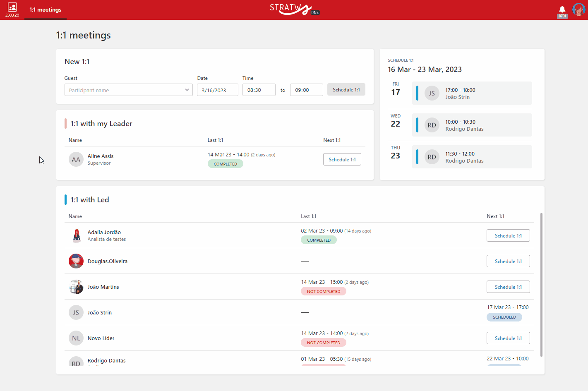Click NOT COMPLETED badge for João Martins
The width and height of the screenshot is (588, 391).
click(x=324, y=291)
